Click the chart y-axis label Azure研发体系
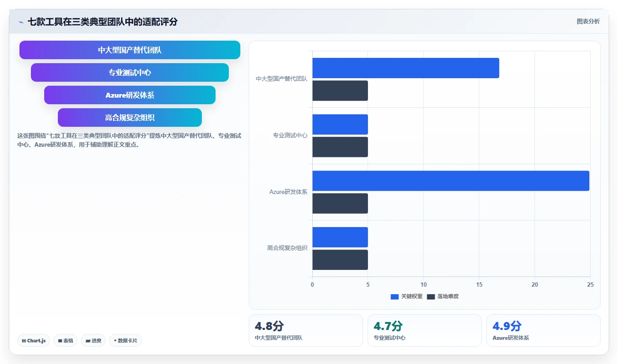618x364 pixels. pos(288,192)
